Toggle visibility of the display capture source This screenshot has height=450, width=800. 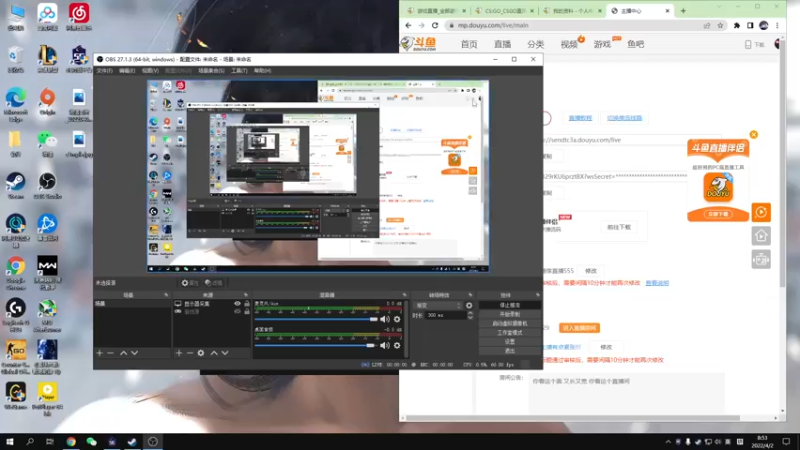tap(237, 304)
